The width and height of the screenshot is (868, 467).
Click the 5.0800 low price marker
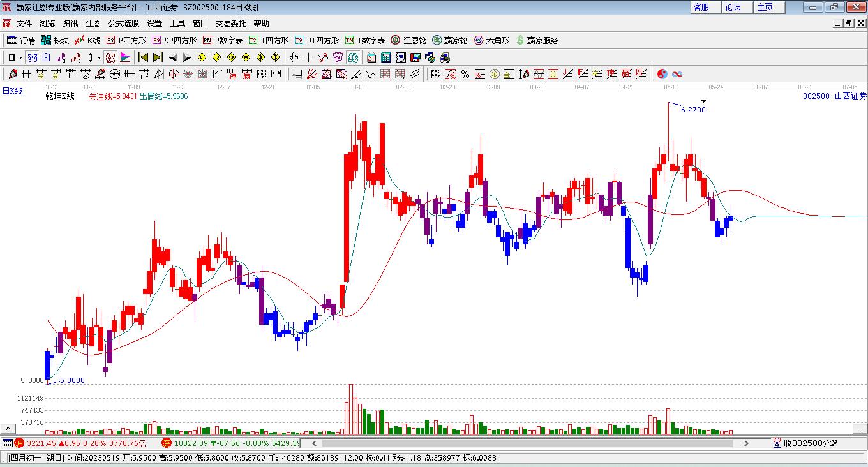(x=72, y=381)
